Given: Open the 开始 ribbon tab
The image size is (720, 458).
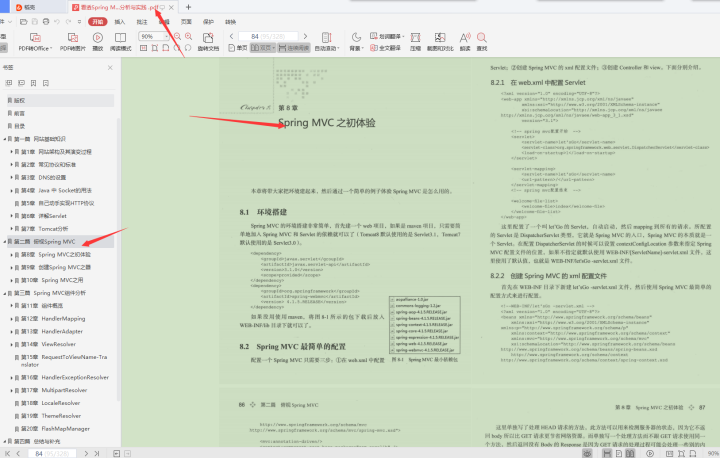Looking at the screenshot, I should [x=97, y=22].
